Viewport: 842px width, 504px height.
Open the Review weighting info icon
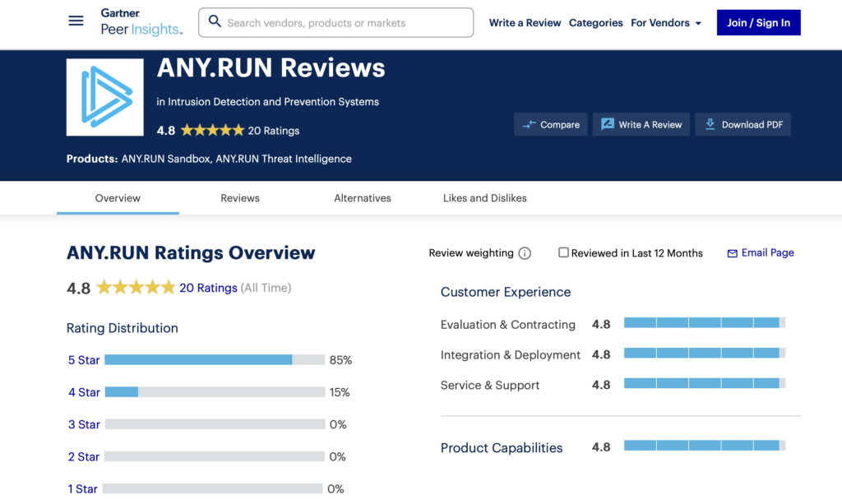click(x=525, y=253)
